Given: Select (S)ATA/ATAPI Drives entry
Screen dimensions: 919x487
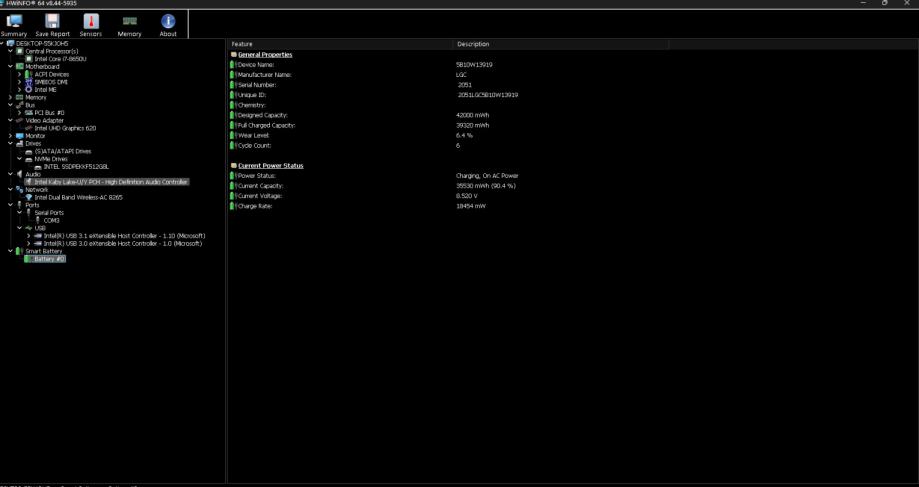Looking at the screenshot, I should pos(63,151).
